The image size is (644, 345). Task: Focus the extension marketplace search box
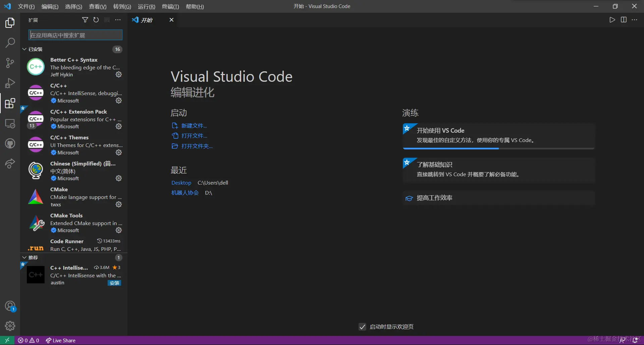coord(75,35)
